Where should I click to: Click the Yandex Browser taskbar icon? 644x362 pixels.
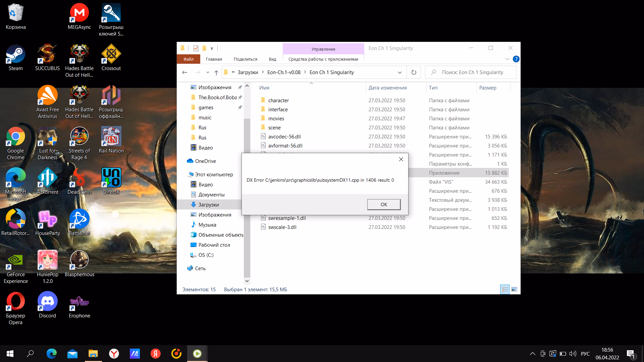[x=114, y=354]
